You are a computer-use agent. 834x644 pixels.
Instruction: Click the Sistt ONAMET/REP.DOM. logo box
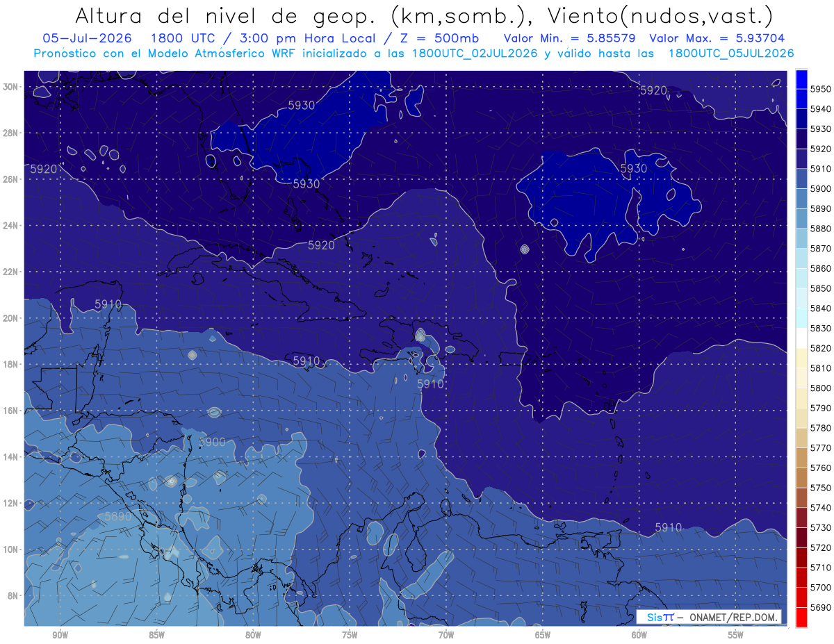click(708, 617)
